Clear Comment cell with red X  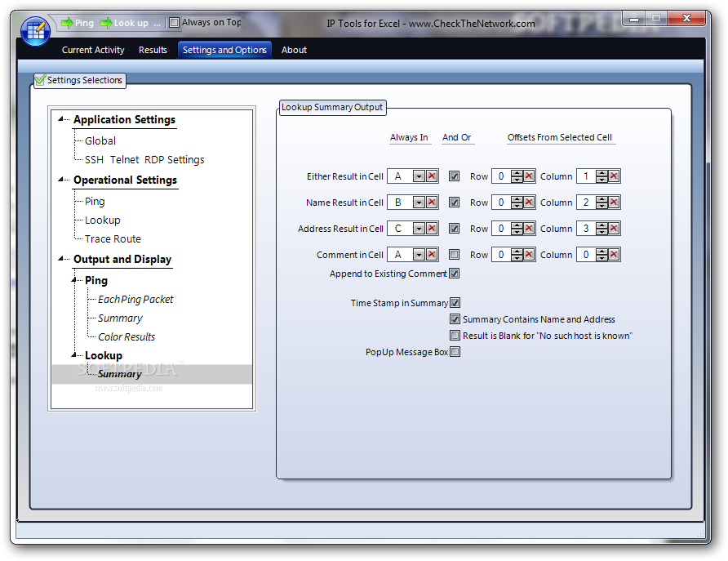[x=432, y=255]
